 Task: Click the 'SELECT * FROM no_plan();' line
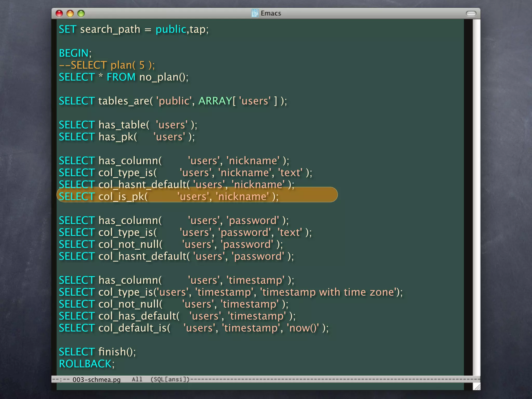click(124, 77)
